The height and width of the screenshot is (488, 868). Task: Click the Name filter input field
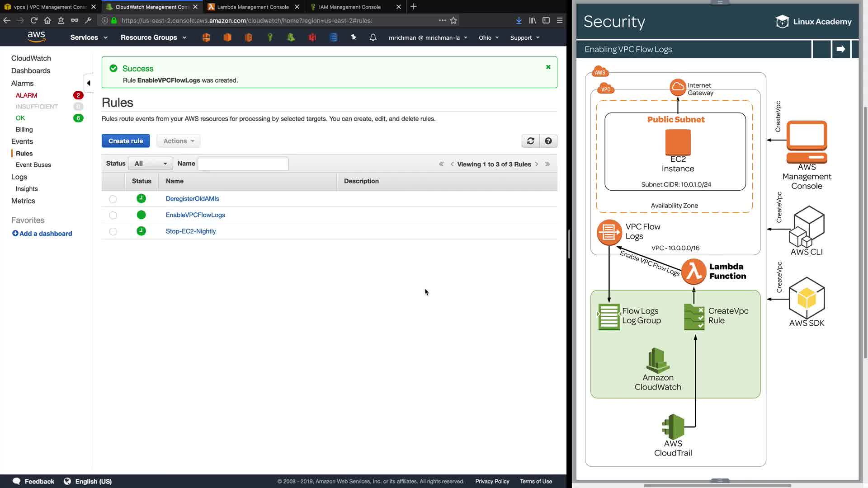243,164
